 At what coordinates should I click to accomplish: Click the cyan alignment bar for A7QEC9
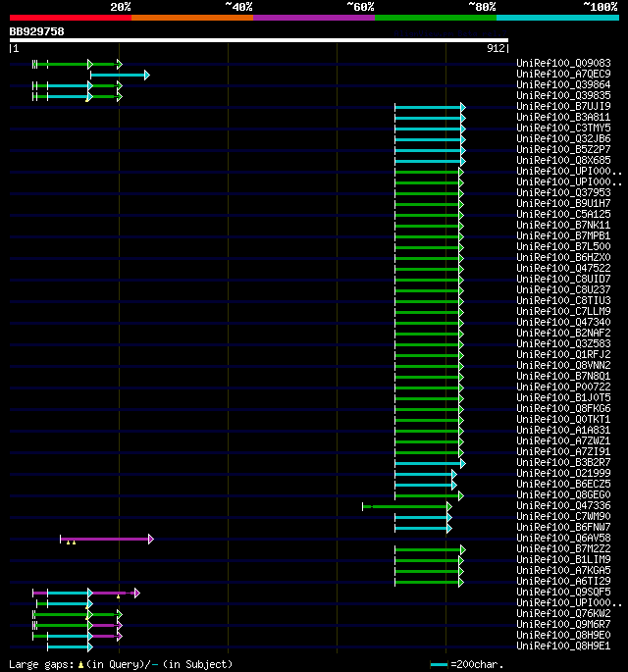[x=120, y=75]
